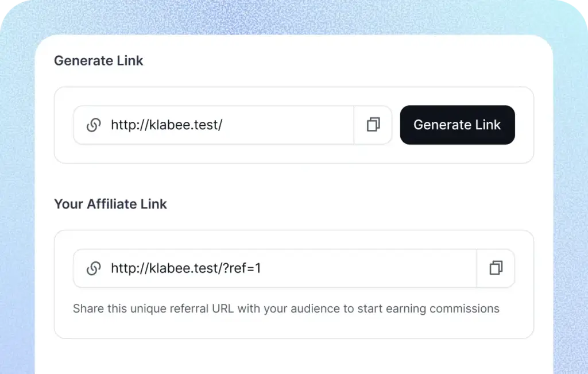Click the chain-link icon beside http://klabee.test/
The width and height of the screenshot is (588, 374).
tap(94, 125)
